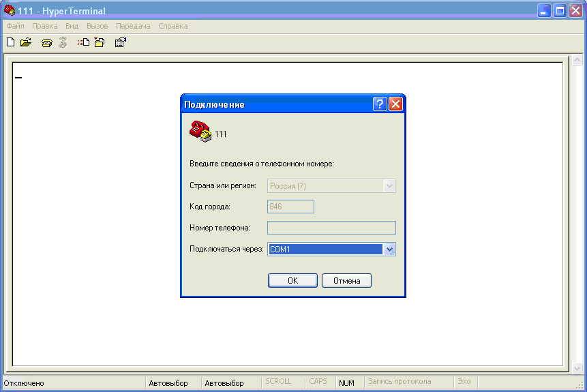Click the Open file toolbar icon
587x392 pixels.
pyautogui.click(x=26, y=42)
